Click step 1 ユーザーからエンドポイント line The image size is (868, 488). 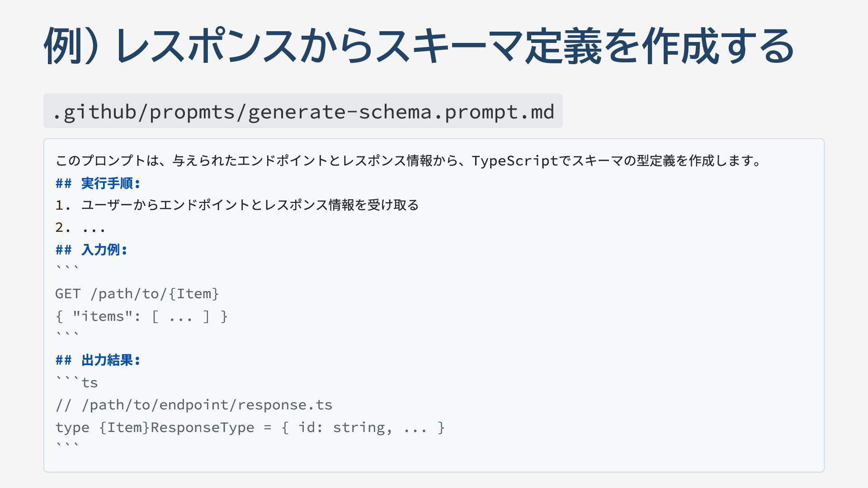[237, 205]
